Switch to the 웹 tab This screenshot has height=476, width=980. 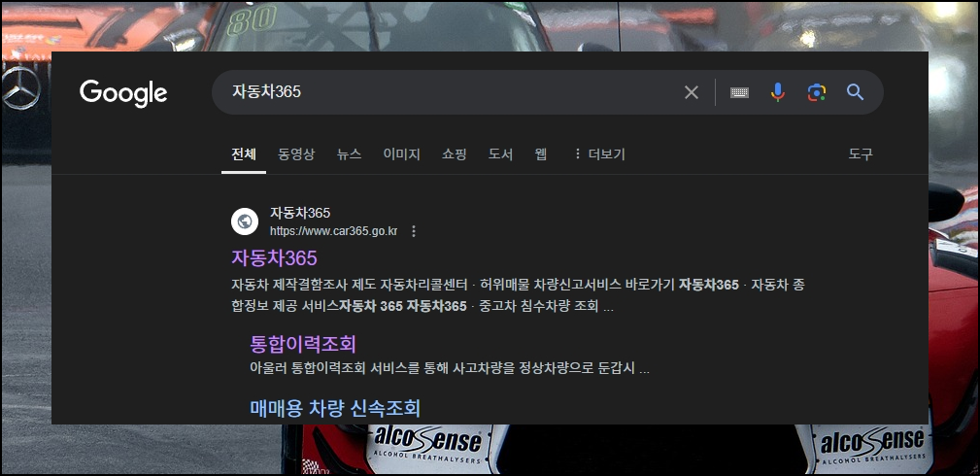point(541,153)
